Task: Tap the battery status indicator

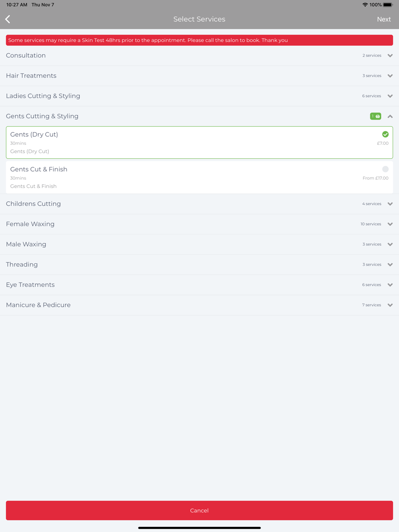Action: point(388,5)
